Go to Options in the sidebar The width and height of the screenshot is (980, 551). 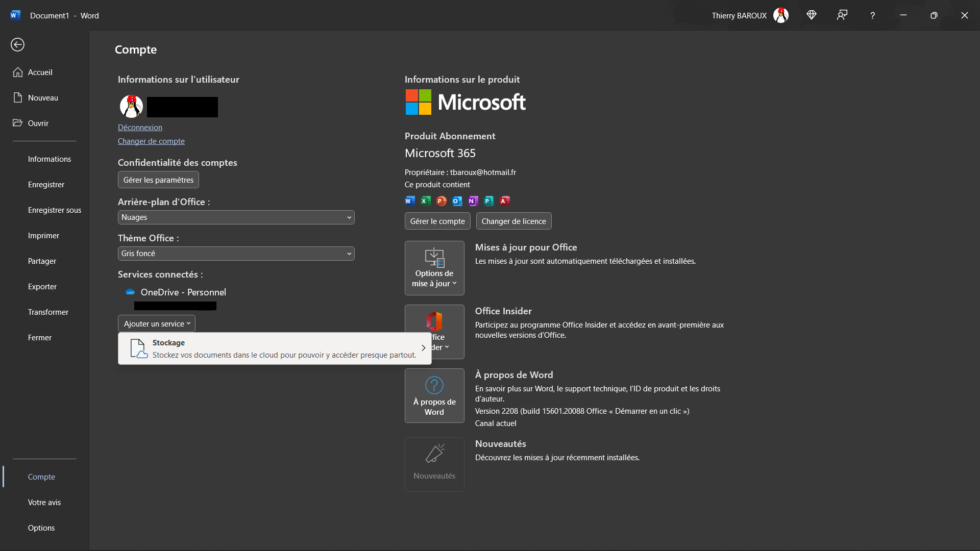[x=41, y=528]
